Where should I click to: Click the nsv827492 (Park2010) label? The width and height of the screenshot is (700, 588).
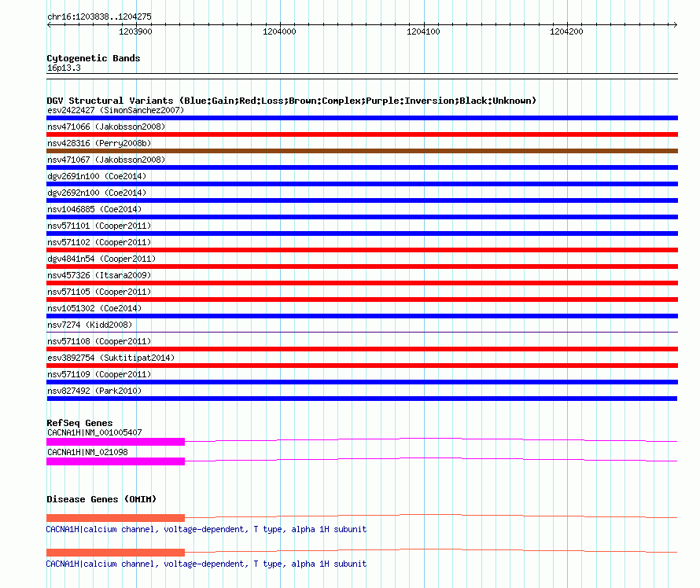pyautogui.click(x=94, y=391)
